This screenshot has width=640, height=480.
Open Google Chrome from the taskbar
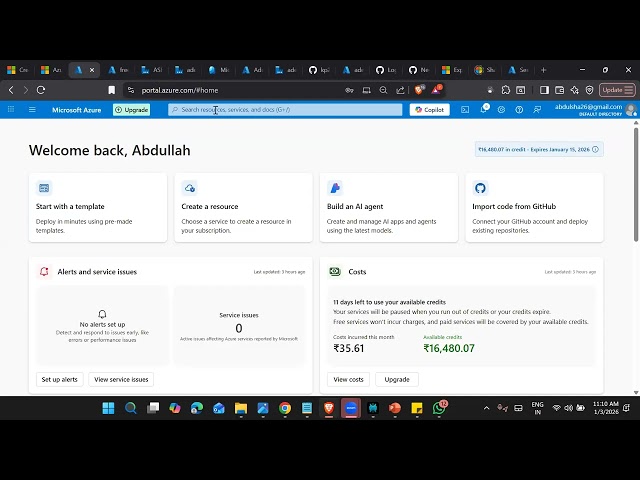pyautogui.click(x=285, y=408)
